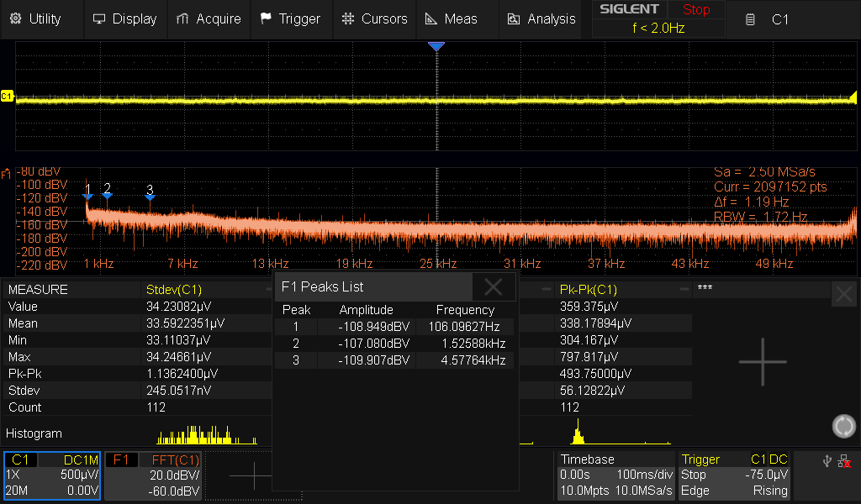This screenshot has width=861, height=504.
Task: Open the Timebase settings box
Action: 616,475
